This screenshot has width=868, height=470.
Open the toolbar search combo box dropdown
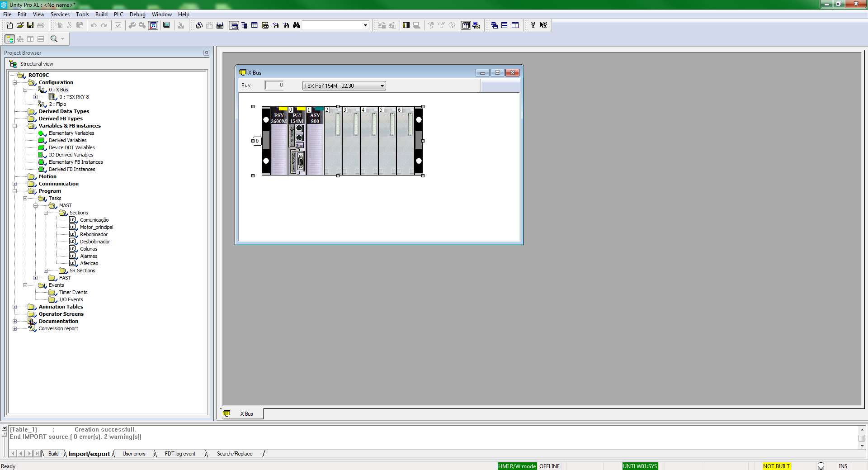click(365, 25)
